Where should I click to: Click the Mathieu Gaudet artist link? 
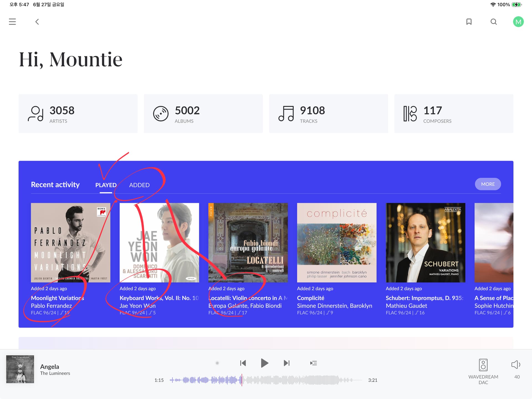click(x=406, y=306)
